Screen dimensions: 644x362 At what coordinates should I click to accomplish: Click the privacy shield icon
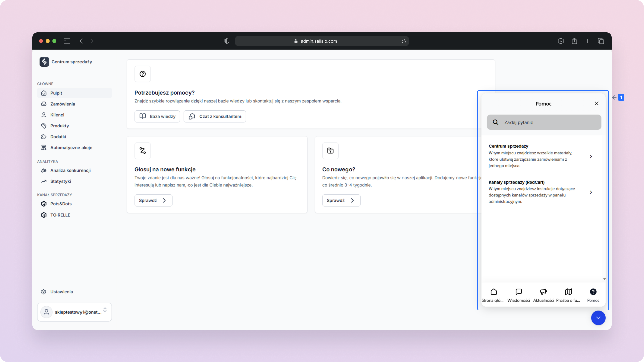[227, 41]
